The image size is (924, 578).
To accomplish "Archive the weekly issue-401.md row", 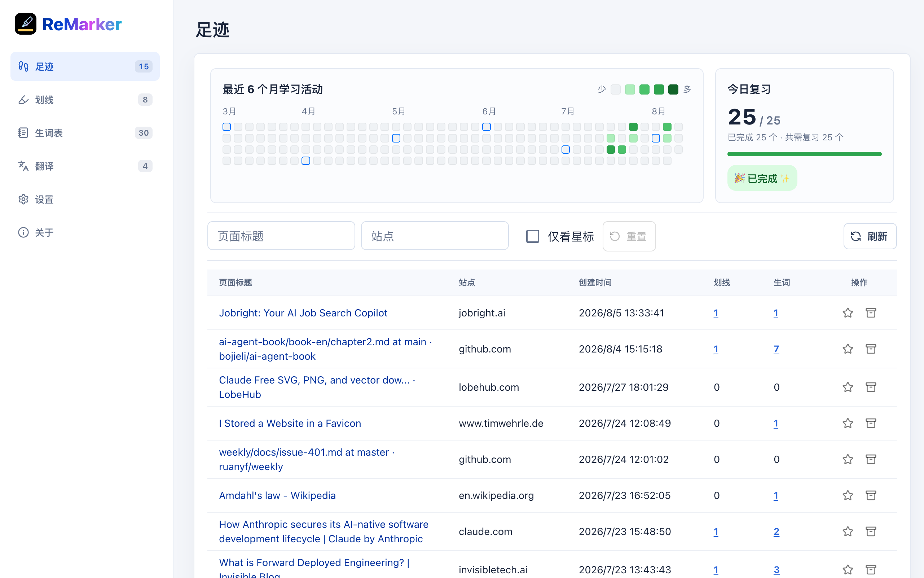I will 871,459.
